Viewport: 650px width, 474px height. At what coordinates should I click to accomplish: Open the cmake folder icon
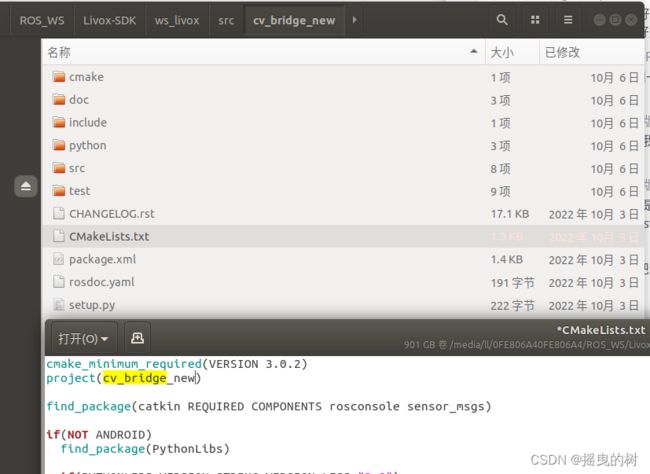pyautogui.click(x=59, y=77)
